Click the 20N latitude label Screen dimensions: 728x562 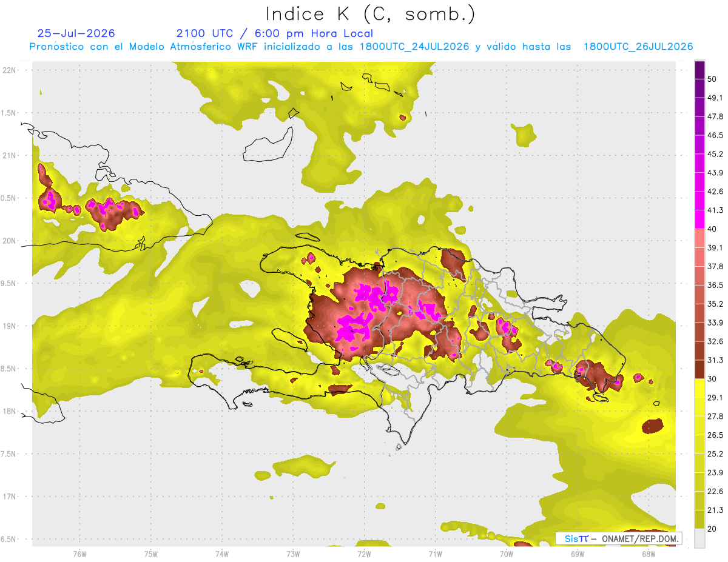coord(9,241)
